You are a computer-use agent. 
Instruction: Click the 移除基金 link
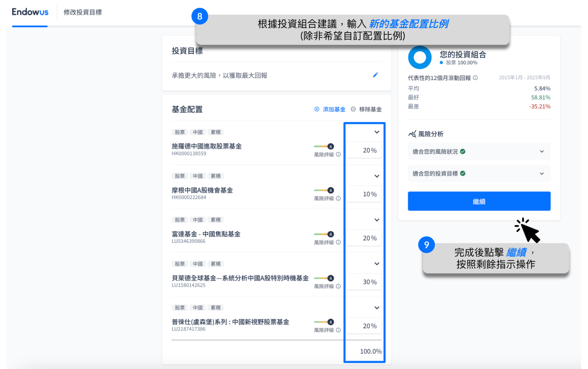(x=370, y=109)
